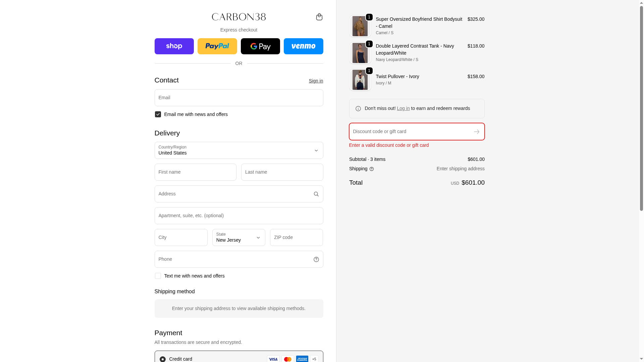Screen dimensions: 644x362
Task: Open the Country/Region dropdown
Action: tap(239, 150)
